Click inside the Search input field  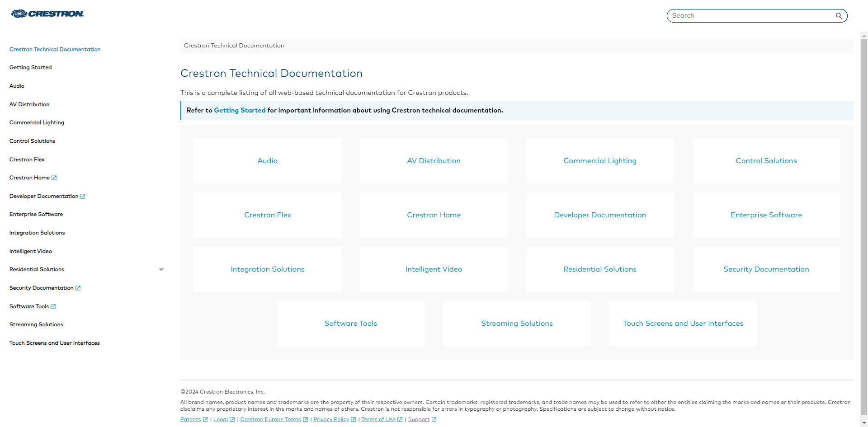746,15
